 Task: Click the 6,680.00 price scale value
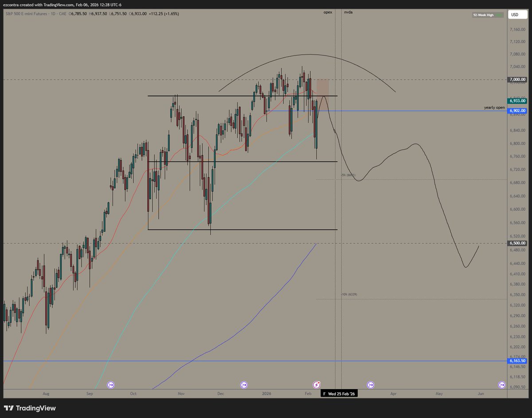tap(517, 183)
